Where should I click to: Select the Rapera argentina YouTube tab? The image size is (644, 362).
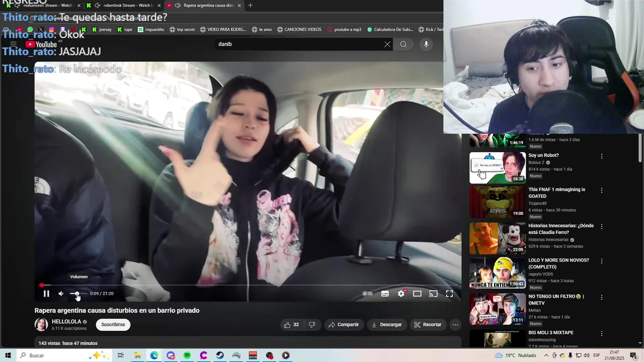(204, 6)
